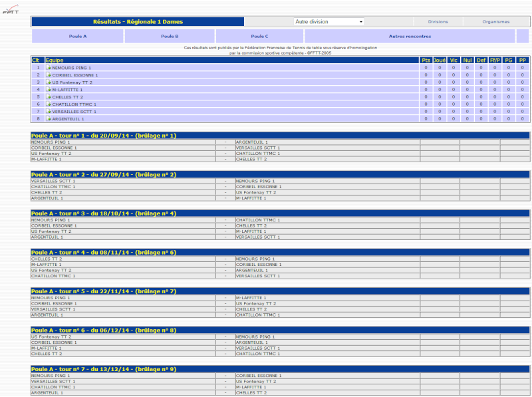This screenshot has width=532, height=397.
Task: Click the tour n° 5 du 22/11/14 header
Action: (x=280, y=291)
